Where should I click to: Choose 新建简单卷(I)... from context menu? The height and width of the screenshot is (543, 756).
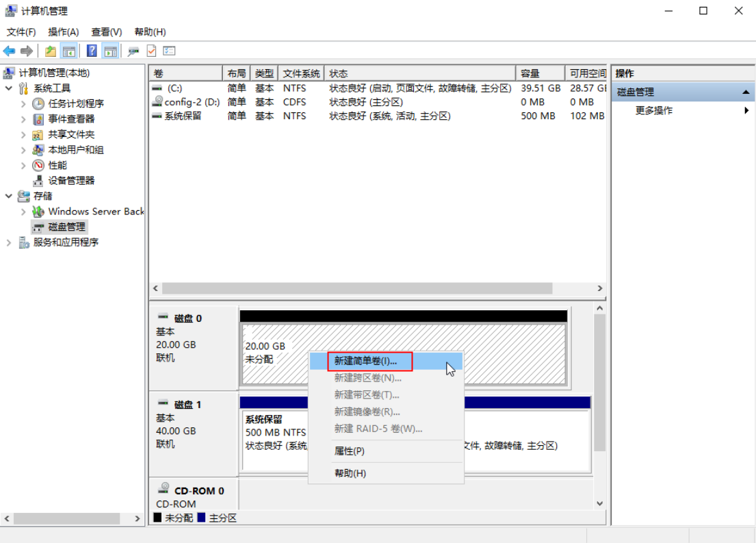click(386, 361)
